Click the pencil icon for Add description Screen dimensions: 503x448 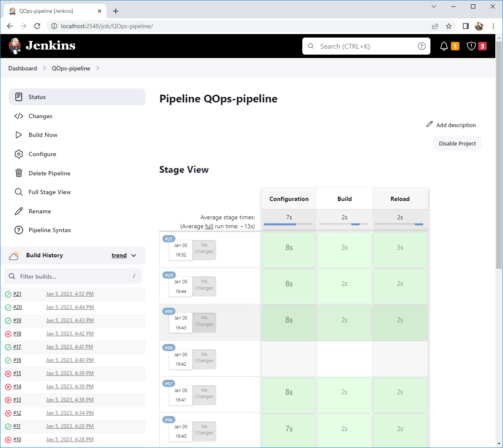pos(430,124)
